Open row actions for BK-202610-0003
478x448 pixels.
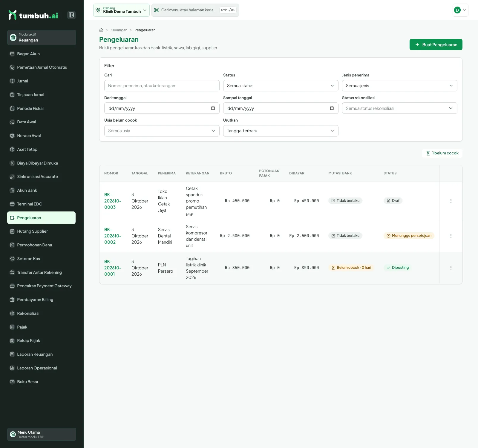tap(451, 201)
